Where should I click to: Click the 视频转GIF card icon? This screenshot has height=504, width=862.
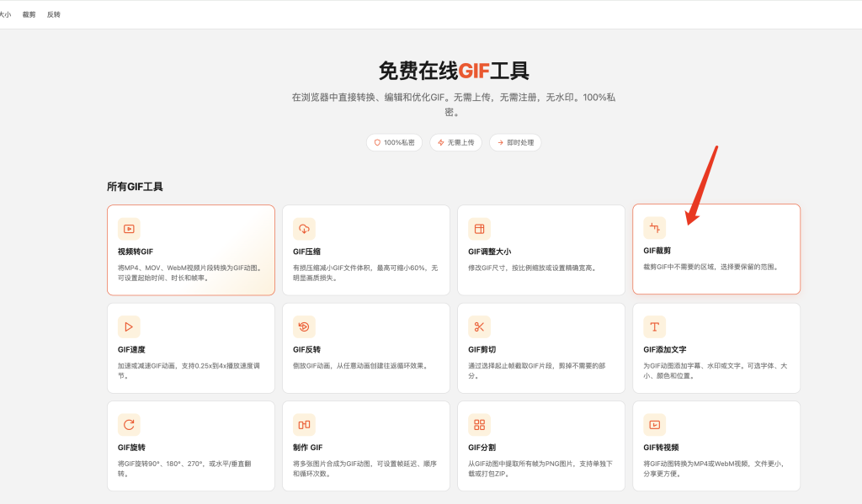tap(129, 229)
